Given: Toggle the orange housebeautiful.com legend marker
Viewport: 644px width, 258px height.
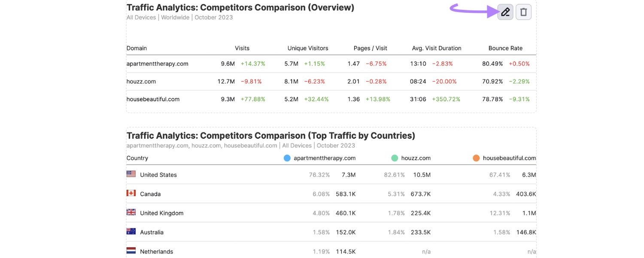Looking at the screenshot, I should (x=476, y=158).
